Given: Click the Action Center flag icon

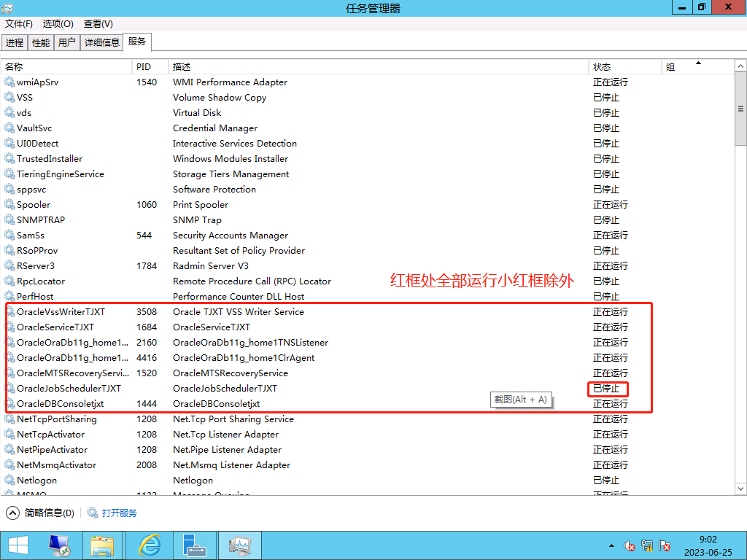Looking at the screenshot, I should [x=665, y=545].
